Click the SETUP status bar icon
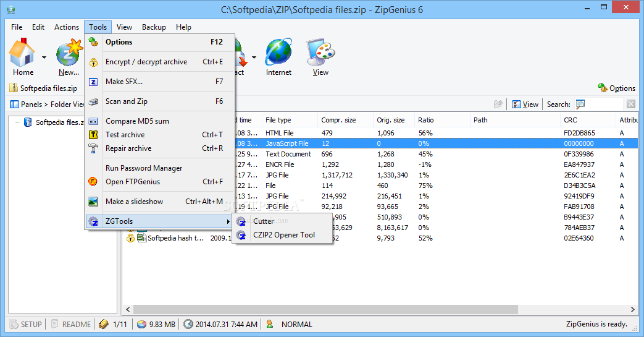This screenshot has height=337, width=644. [14, 324]
